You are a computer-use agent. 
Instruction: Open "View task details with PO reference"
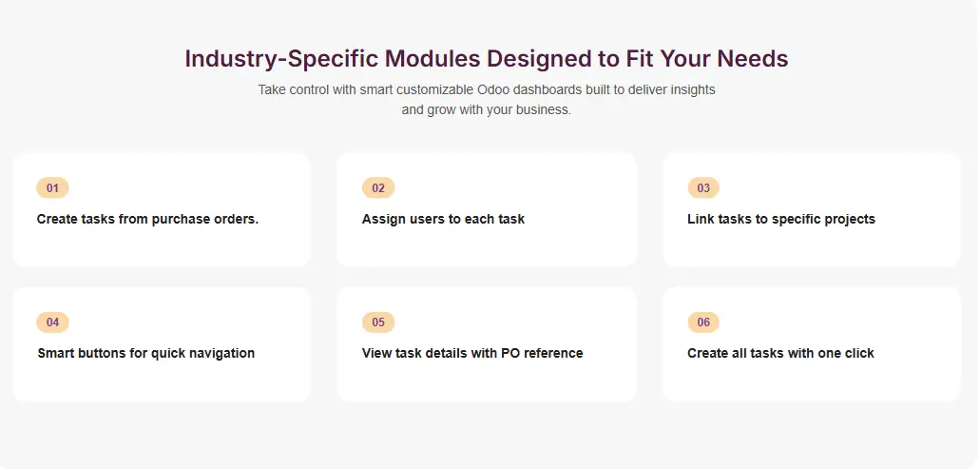coord(472,353)
